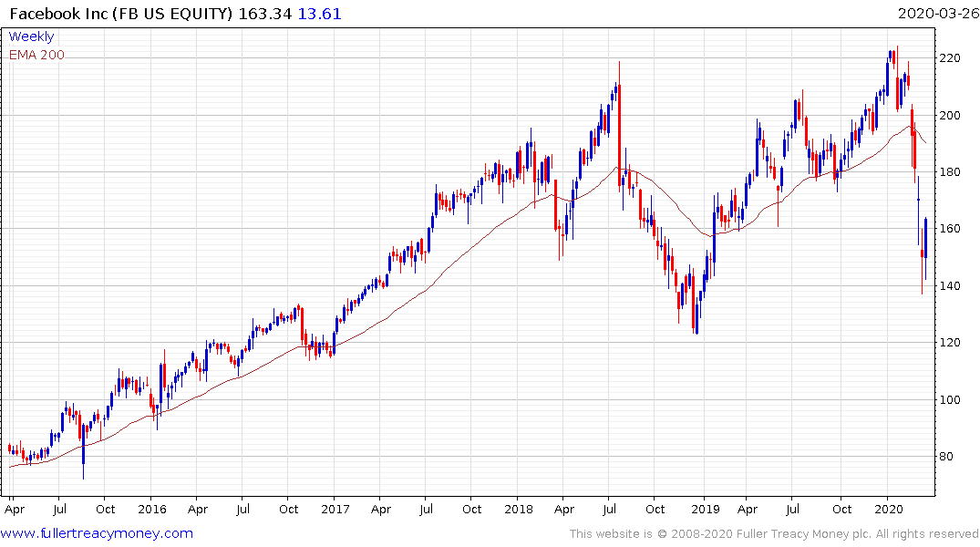Viewport: 980px width, 547px height.
Task: Click the 2017 year label on time axis
Action: 335,509
